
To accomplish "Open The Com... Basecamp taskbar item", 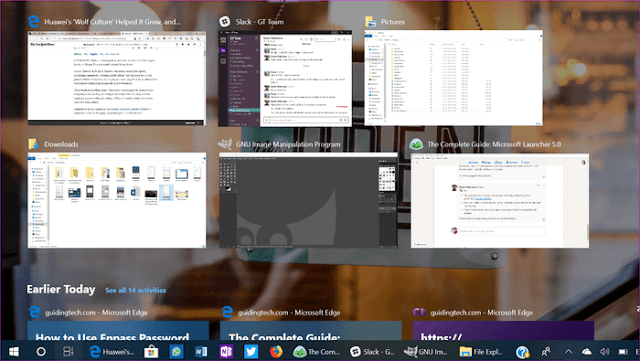I will 317,351.
